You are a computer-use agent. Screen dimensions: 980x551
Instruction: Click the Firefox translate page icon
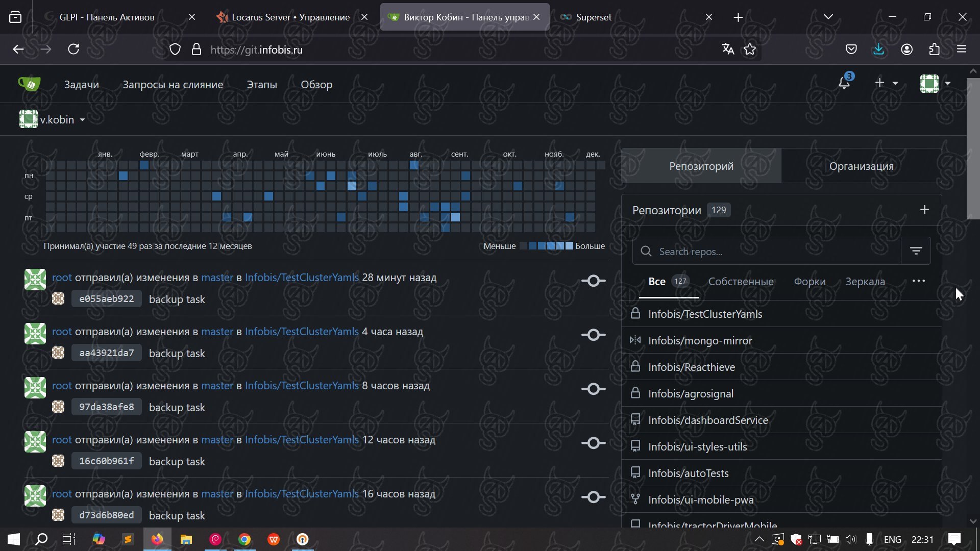(x=728, y=49)
